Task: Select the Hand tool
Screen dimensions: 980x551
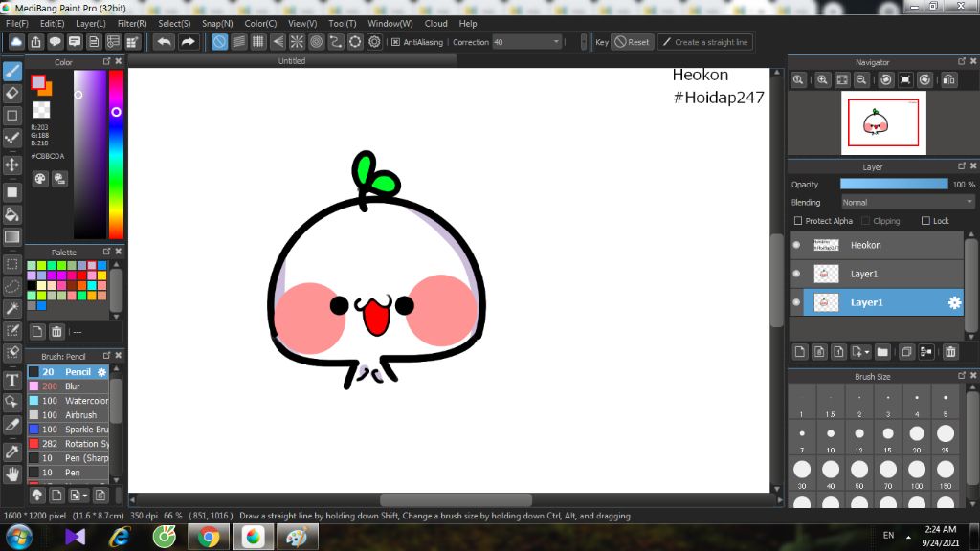Action: coord(11,474)
